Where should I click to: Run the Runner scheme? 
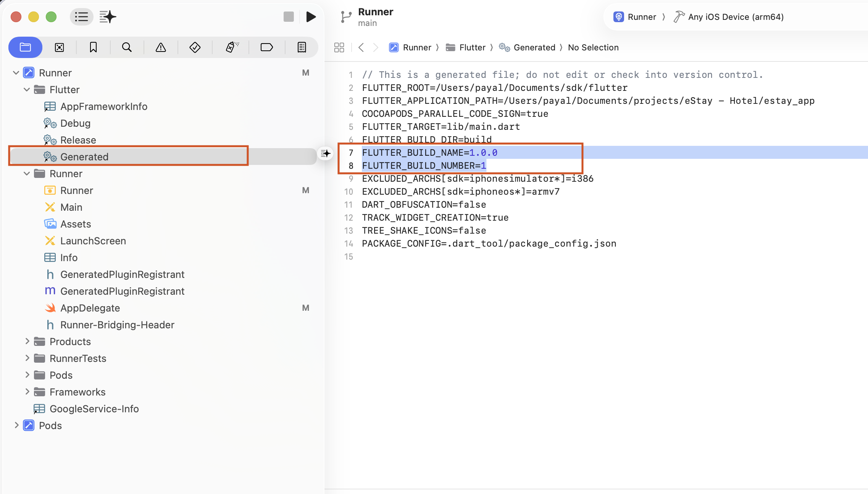311,17
